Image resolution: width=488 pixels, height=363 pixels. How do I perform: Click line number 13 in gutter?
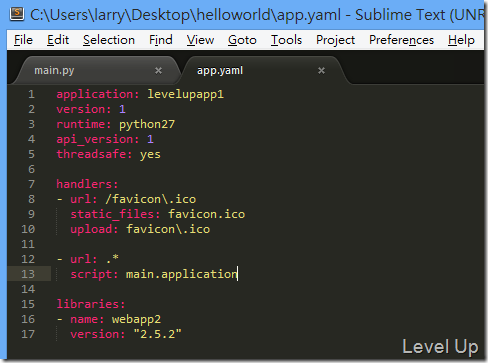click(x=28, y=274)
